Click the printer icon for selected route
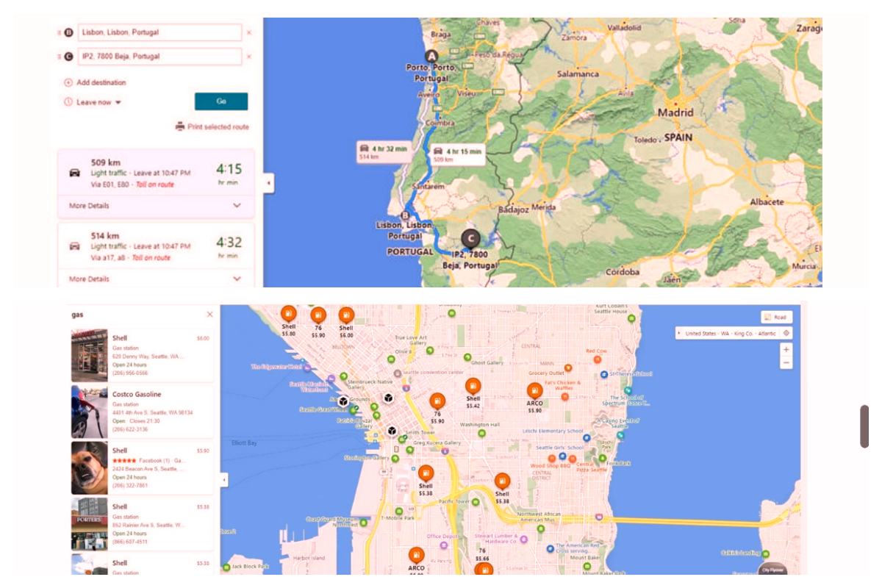This screenshot has width=882, height=588. (180, 126)
